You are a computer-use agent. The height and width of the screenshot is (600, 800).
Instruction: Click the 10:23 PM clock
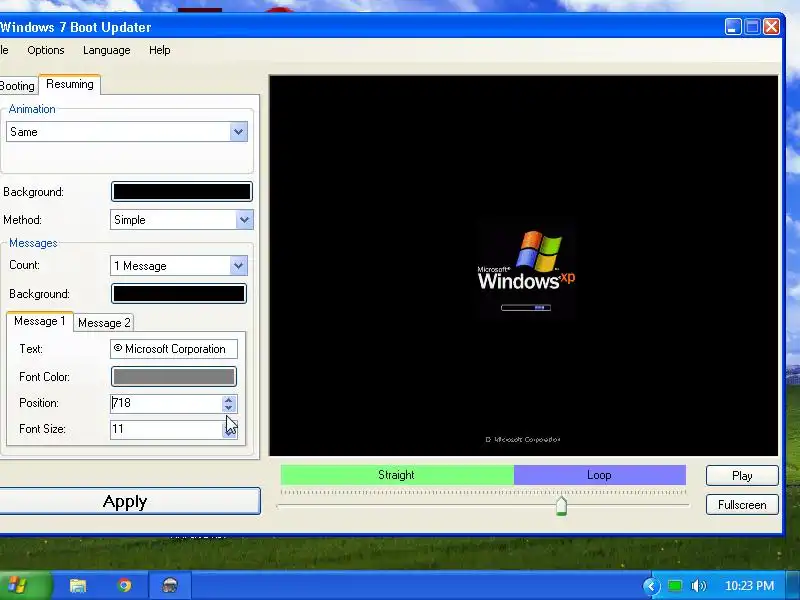(x=749, y=585)
